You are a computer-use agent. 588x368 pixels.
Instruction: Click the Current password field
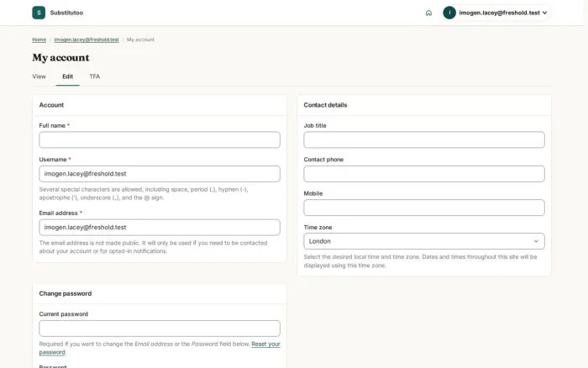coord(160,329)
